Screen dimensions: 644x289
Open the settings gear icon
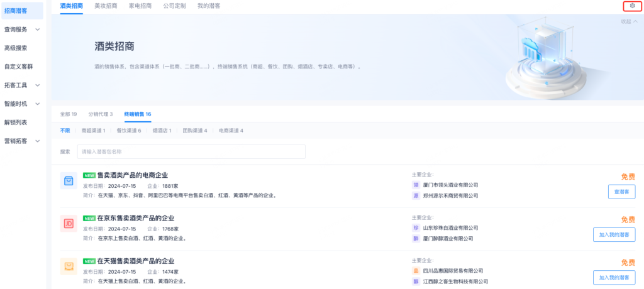click(632, 6)
